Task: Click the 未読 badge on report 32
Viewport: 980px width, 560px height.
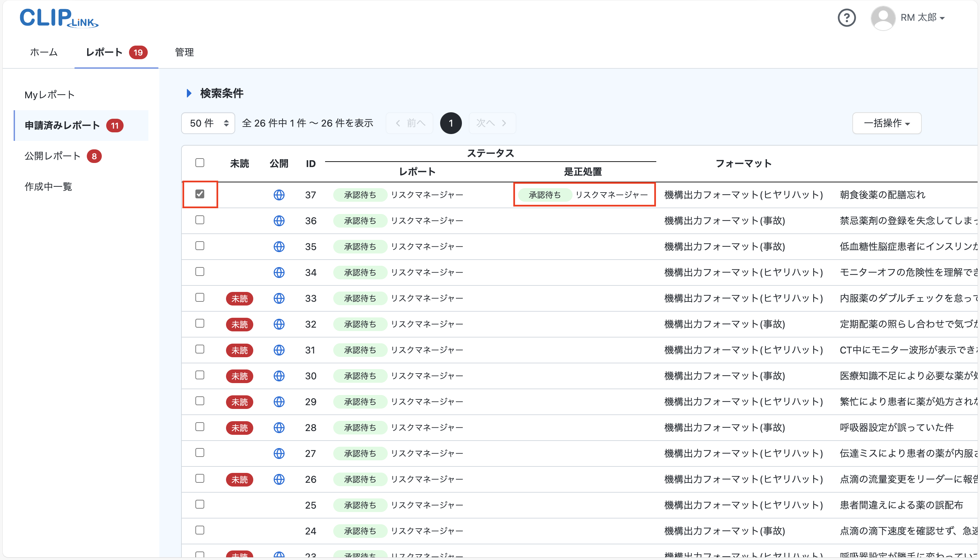Action: tap(239, 324)
